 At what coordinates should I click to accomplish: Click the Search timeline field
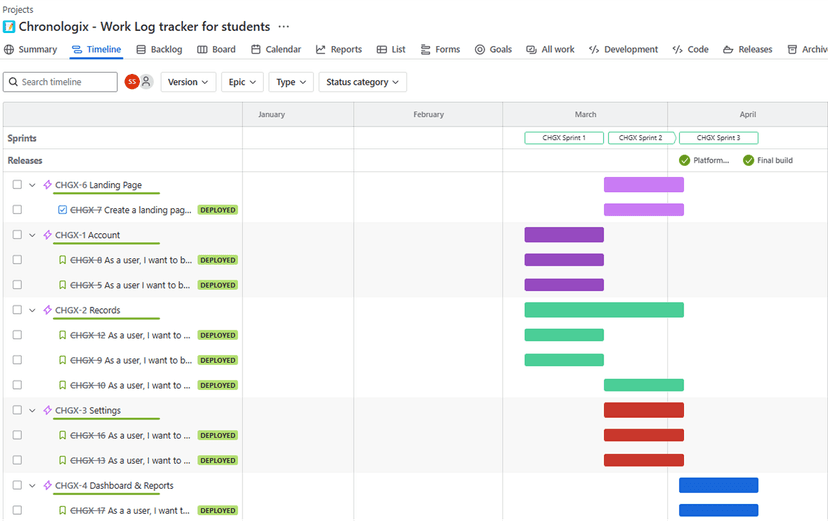click(60, 82)
